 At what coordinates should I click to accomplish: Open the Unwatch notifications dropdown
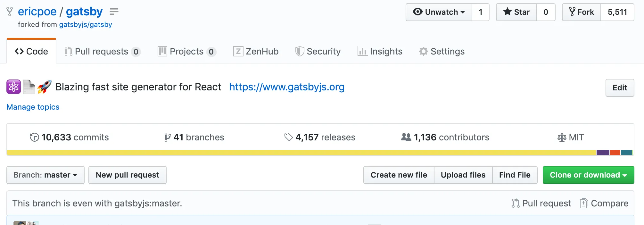click(439, 12)
